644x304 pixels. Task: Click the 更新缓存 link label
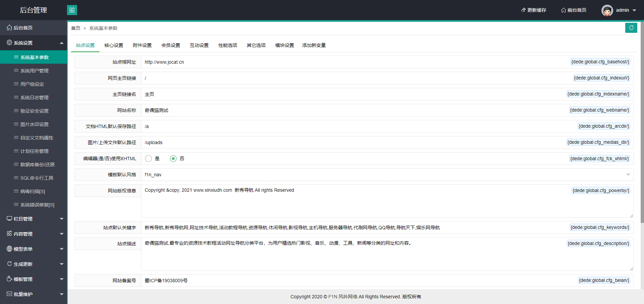(x=537, y=10)
